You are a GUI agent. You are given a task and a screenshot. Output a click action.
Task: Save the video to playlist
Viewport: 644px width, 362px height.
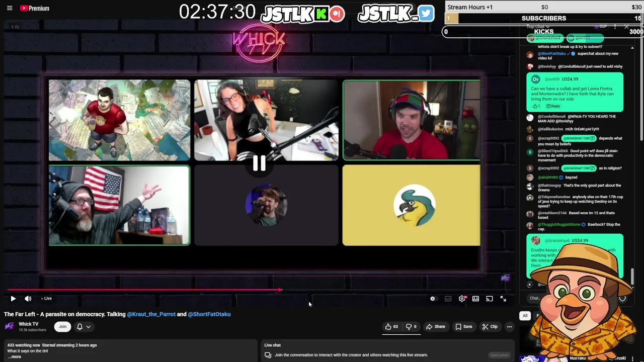[464, 327]
